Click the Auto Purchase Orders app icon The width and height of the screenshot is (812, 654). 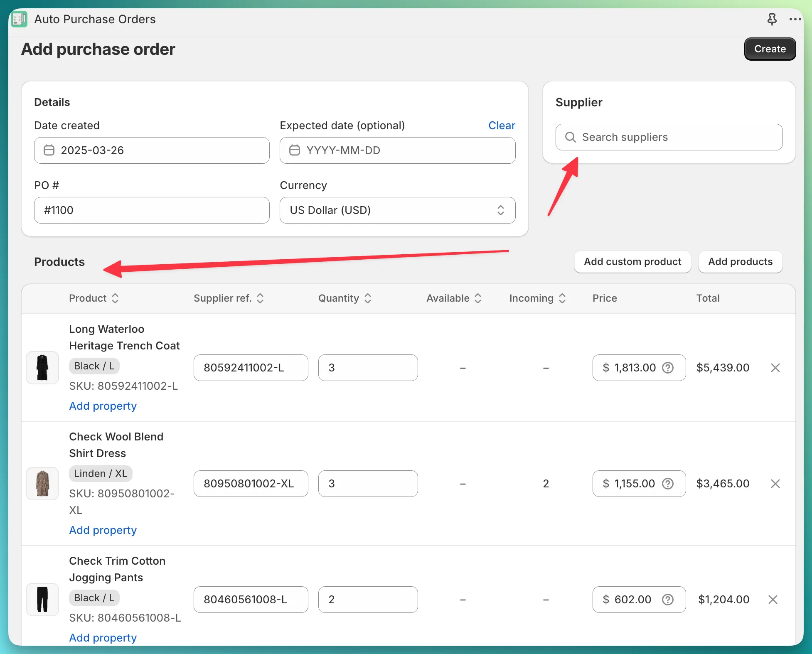click(x=19, y=19)
